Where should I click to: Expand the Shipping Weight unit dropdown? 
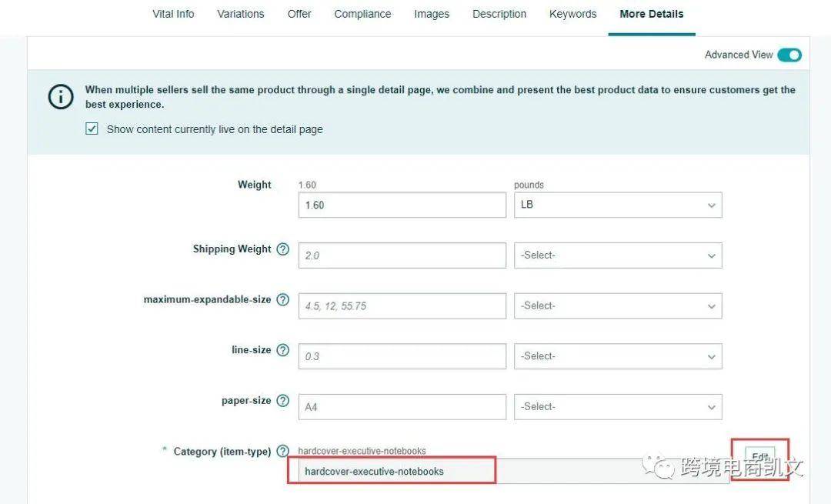[x=617, y=255]
